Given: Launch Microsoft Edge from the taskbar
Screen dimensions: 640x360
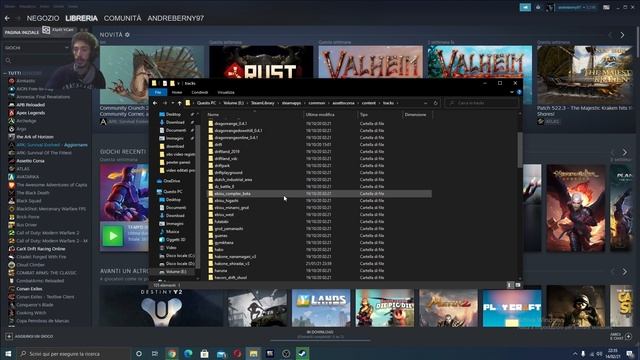Looking at the screenshot, I should tap(188, 353).
